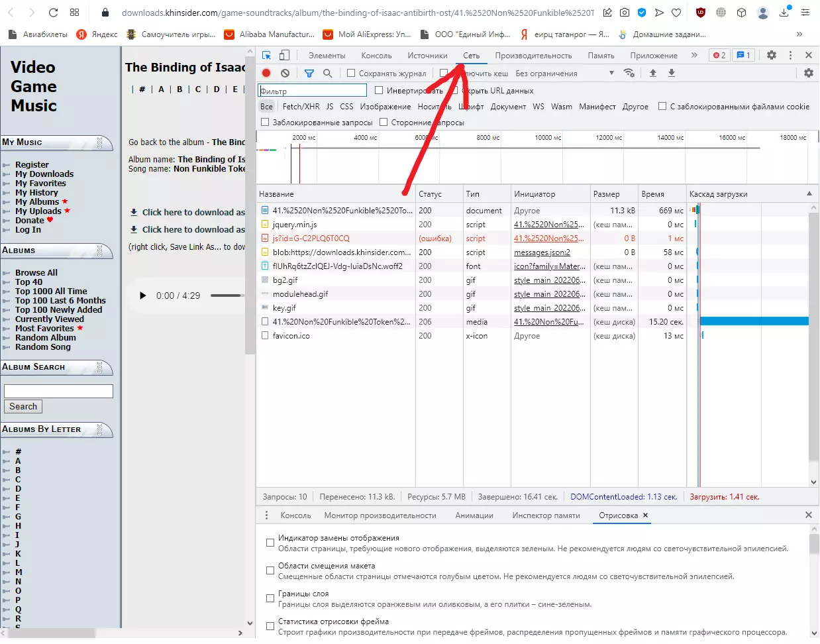820x644 pixels.
Task: Check the Инвертировать filter checkbox
Action: click(x=379, y=91)
